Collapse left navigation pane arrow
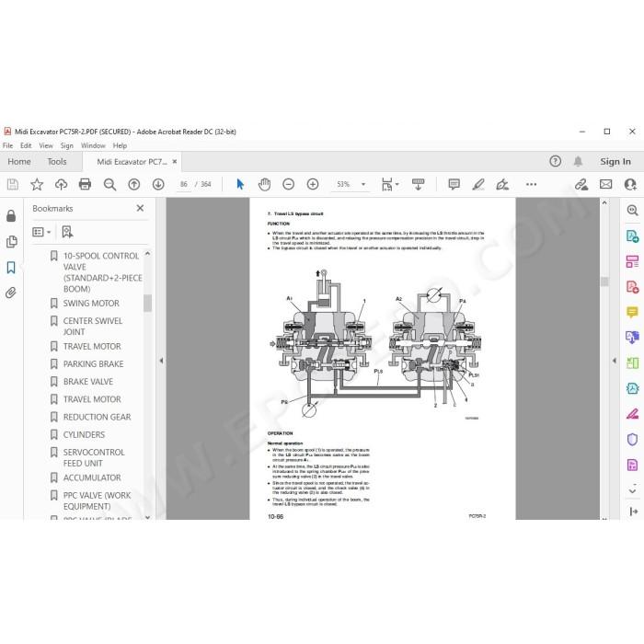 [x=161, y=361]
